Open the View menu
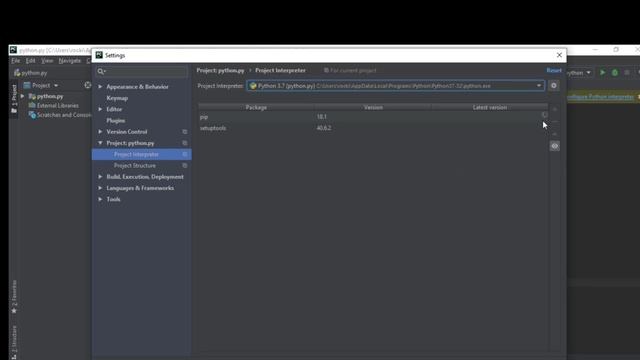Screen dimensions: 640x360 click(47, 61)
